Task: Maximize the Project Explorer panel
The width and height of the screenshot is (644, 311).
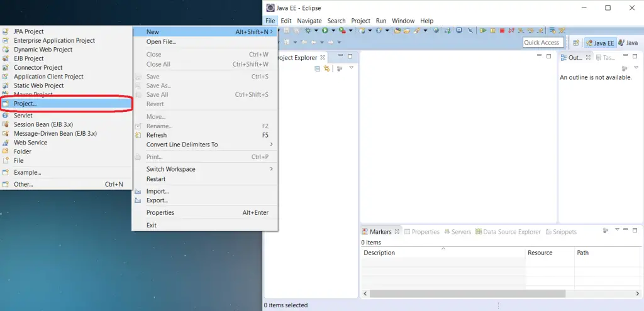Action: tap(350, 56)
